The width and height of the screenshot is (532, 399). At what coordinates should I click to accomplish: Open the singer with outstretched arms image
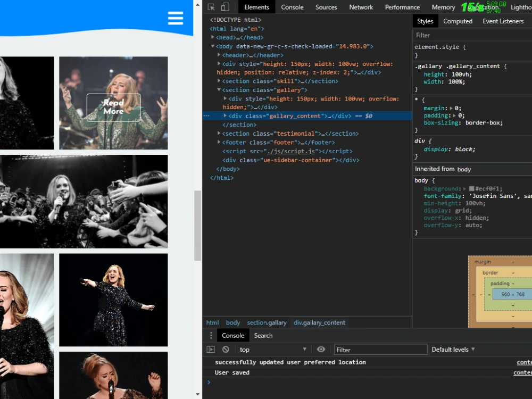click(x=113, y=300)
